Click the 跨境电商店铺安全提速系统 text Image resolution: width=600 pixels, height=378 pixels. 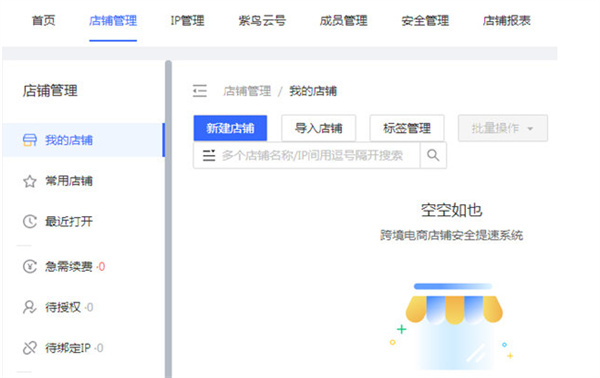point(452,235)
